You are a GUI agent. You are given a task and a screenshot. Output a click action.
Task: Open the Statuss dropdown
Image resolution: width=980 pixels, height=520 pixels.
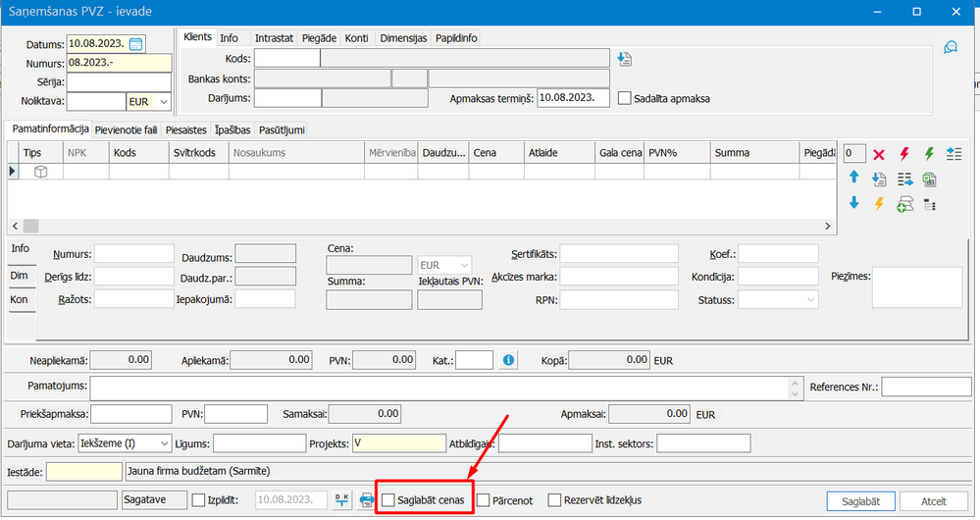coord(810,299)
